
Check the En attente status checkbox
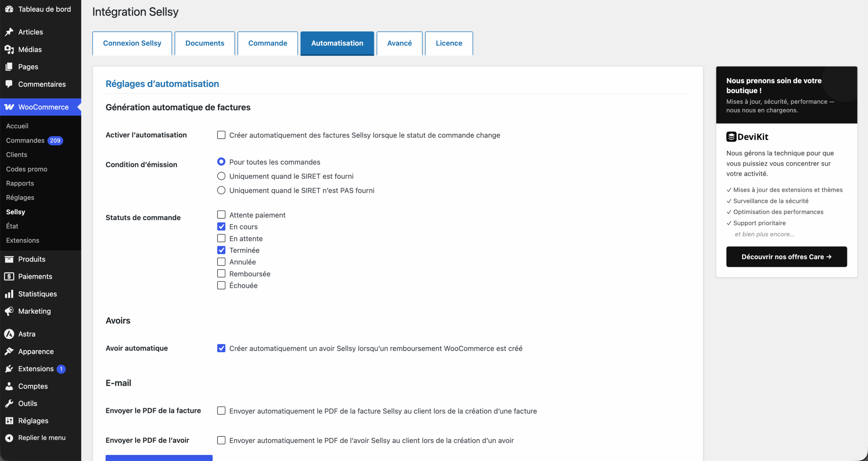[x=221, y=238]
